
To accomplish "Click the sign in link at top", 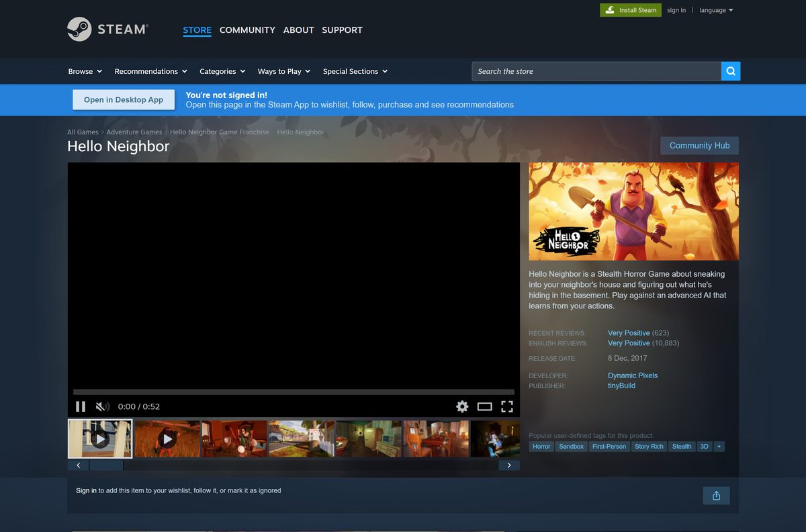I will [676, 10].
